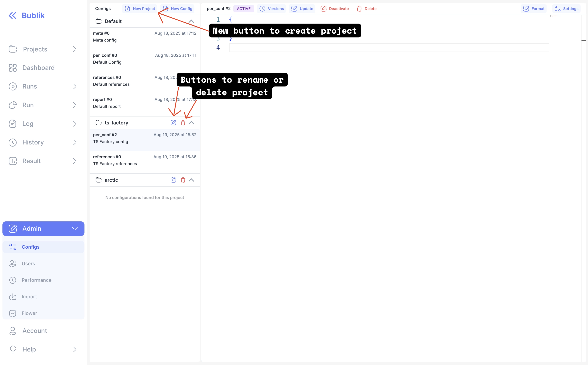Viewport: 588px width, 365px height.
Task: Open Versions history for per_conf #2
Action: [x=272, y=8]
